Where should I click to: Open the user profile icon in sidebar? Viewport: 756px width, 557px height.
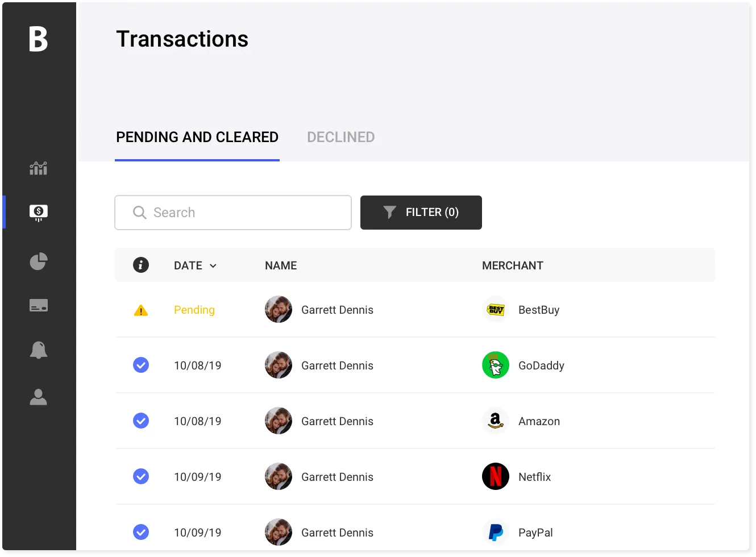click(38, 397)
